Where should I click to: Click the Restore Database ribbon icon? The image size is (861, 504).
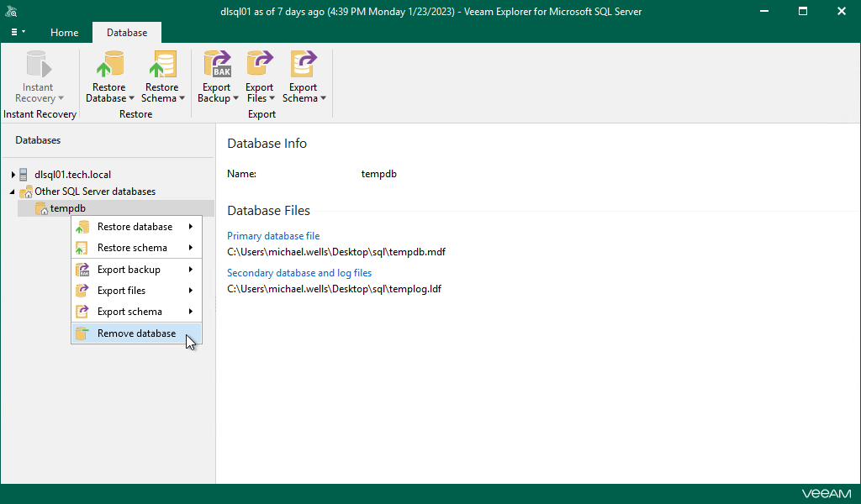pyautogui.click(x=110, y=64)
